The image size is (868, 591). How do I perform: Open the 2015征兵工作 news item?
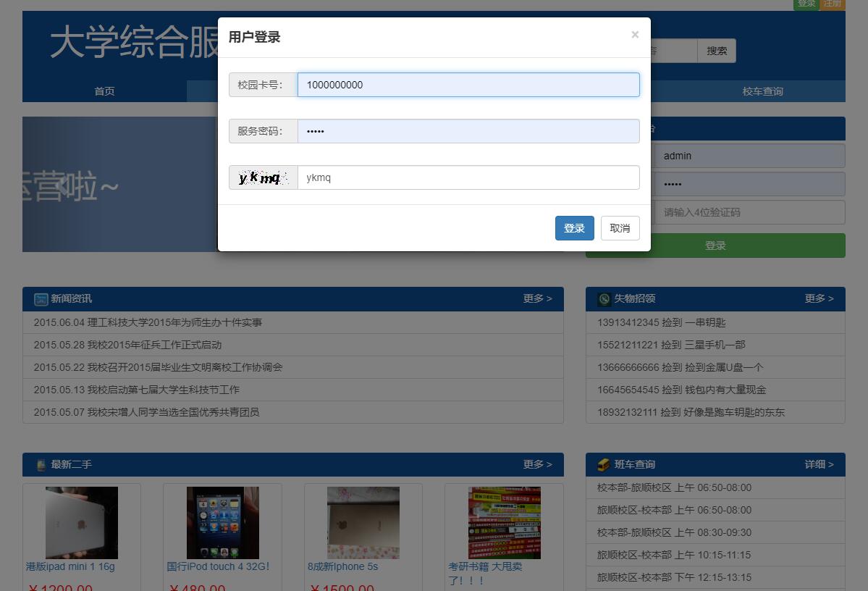coord(130,345)
